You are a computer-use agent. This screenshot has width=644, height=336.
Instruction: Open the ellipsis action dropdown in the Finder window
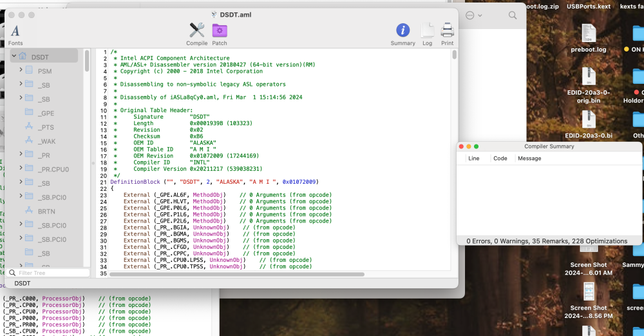coord(473,15)
